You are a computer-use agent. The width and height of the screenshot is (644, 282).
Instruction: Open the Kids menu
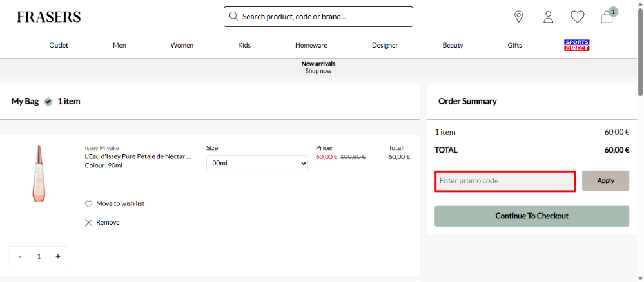pos(244,46)
